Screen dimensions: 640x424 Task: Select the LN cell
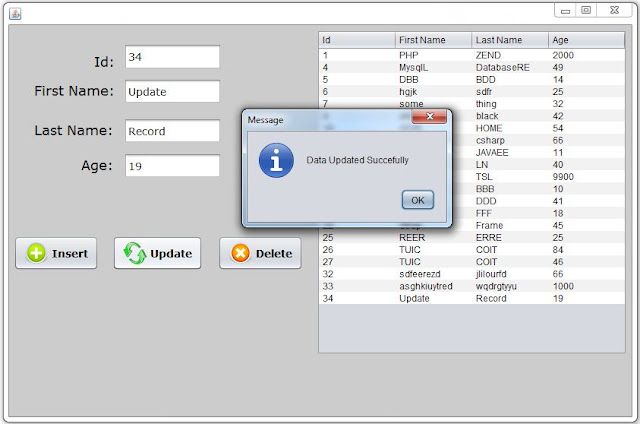[510, 164]
